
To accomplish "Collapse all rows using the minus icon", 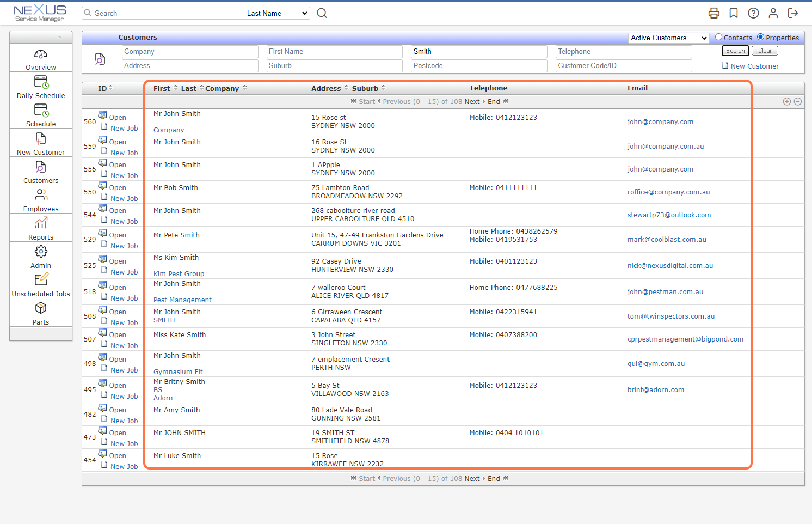I will point(797,101).
